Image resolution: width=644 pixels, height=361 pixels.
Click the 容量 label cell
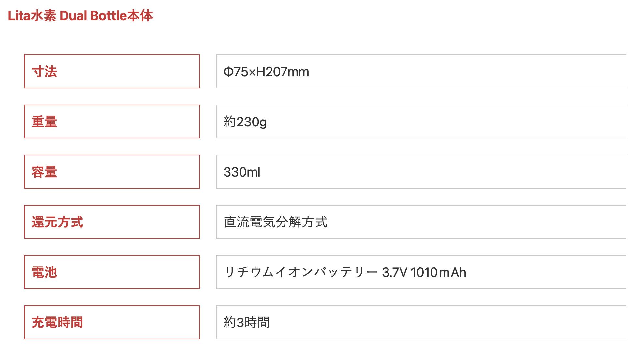(x=111, y=172)
